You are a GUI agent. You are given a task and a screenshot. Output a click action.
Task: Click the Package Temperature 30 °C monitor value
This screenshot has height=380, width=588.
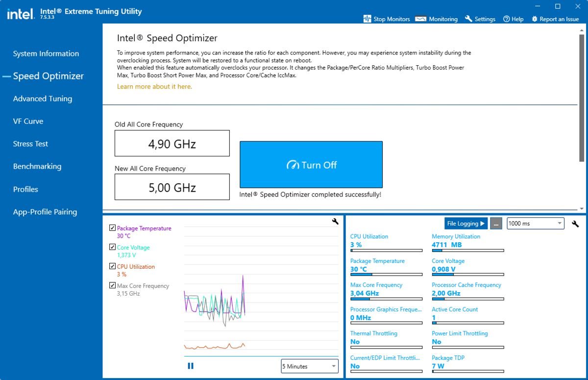click(x=359, y=269)
